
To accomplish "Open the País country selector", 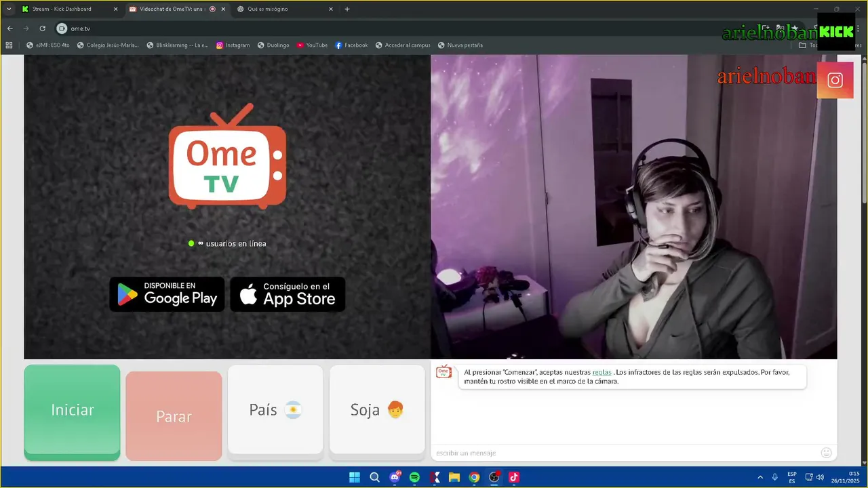I will 275,409.
